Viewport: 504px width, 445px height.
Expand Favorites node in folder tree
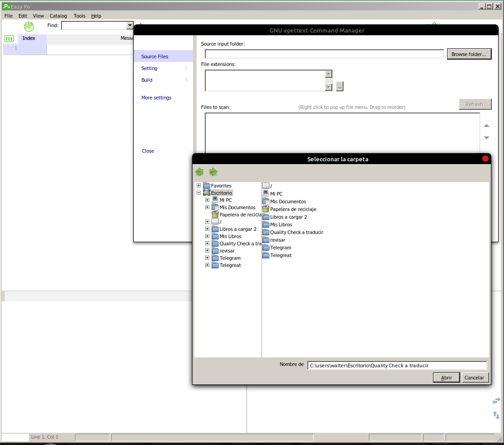click(198, 185)
